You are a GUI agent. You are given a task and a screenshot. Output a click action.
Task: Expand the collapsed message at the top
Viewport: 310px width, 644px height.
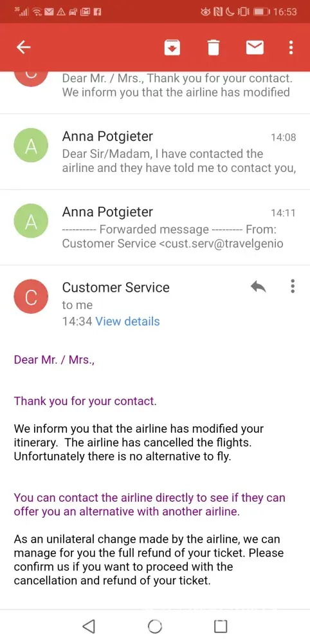point(155,92)
